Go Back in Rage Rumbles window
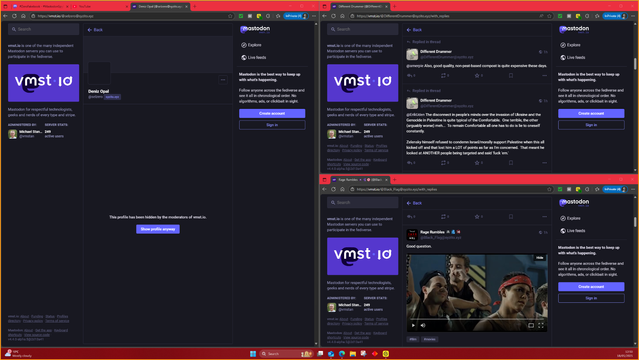The width and height of the screenshot is (639, 360). pos(414,203)
